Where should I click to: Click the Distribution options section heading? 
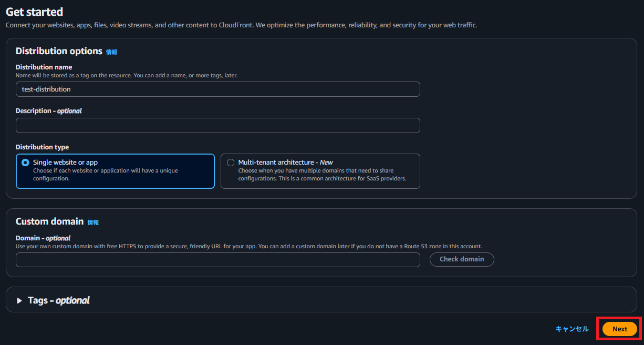pyautogui.click(x=59, y=51)
